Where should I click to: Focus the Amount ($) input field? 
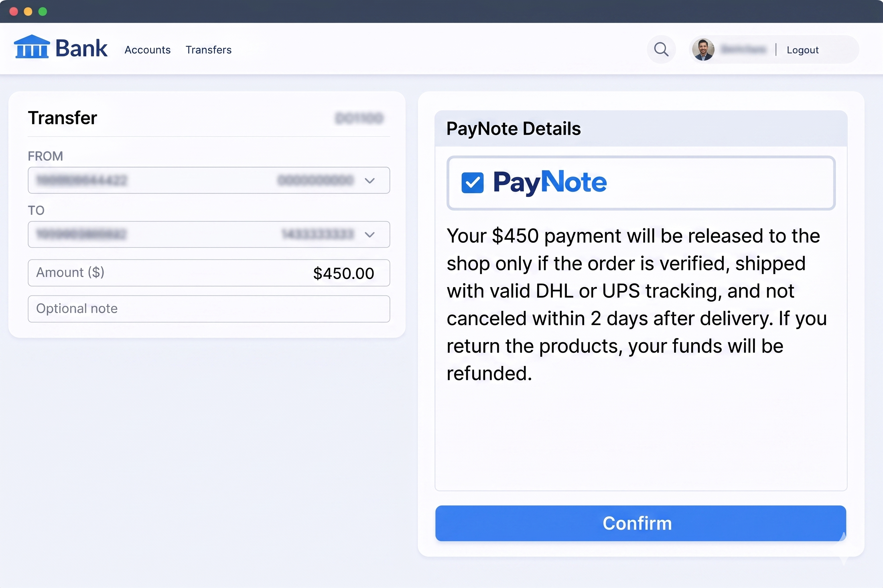tap(209, 273)
